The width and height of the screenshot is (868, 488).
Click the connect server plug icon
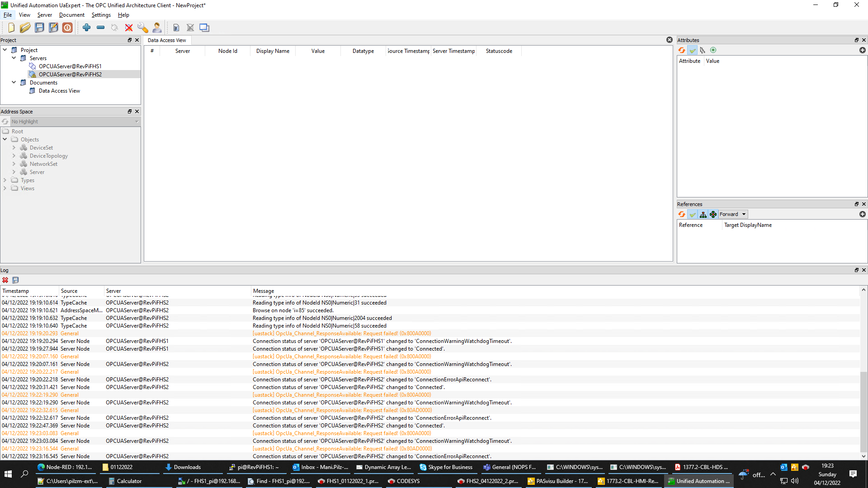(114, 28)
